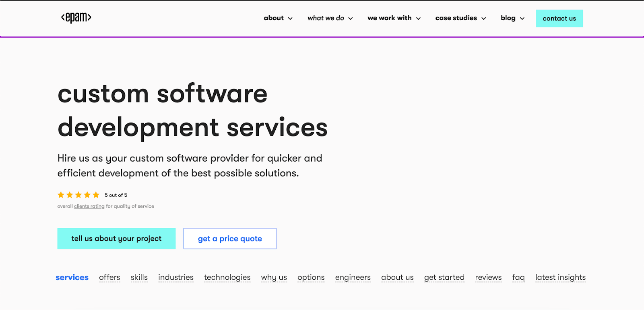Screen dimensions: 644x310
Task: Expand the case studies chevron
Action: (x=484, y=19)
